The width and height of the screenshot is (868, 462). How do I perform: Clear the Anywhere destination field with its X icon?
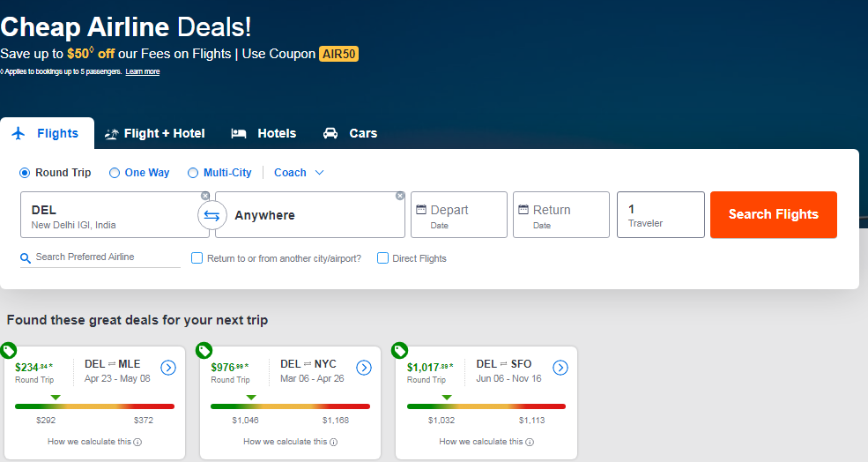[x=400, y=196]
